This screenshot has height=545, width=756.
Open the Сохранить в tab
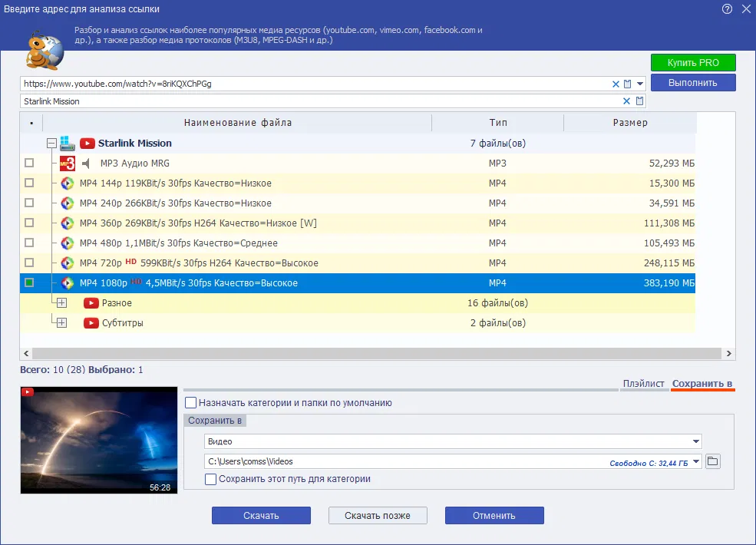702,385
